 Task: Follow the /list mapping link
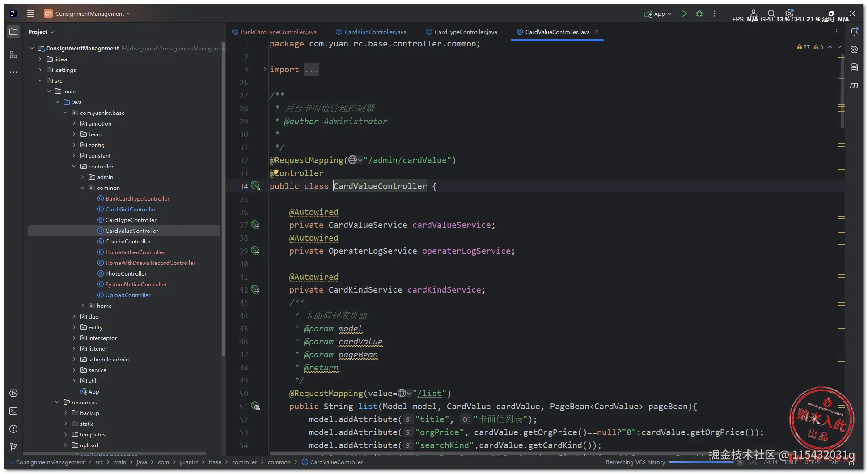point(429,393)
